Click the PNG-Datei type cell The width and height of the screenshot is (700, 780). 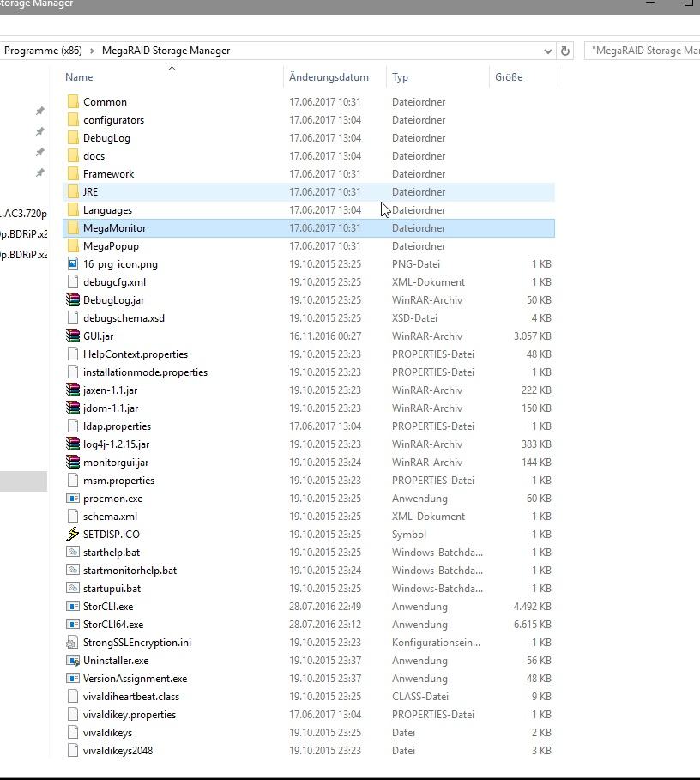[416, 264]
